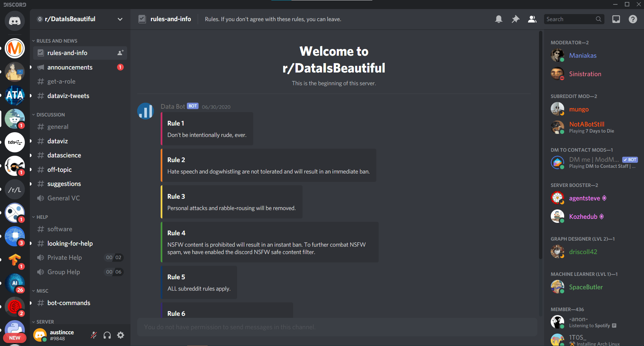644x346 pixels.
Task: Switch to the ATA server
Action: pos(15,95)
